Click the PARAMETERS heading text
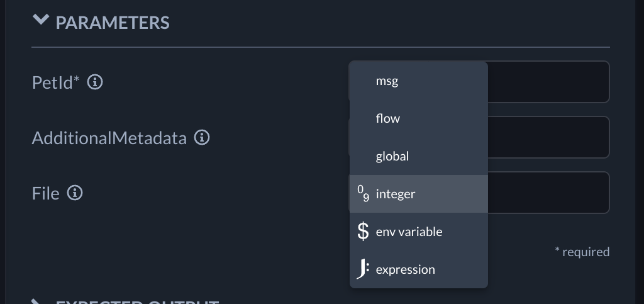This screenshot has height=304, width=644. pyautogui.click(x=113, y=23)
